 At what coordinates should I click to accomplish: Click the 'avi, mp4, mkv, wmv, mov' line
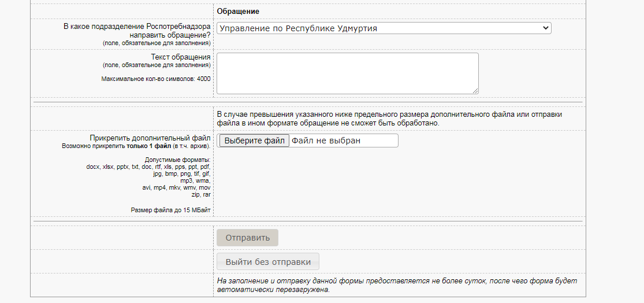[x=177, y=187]
